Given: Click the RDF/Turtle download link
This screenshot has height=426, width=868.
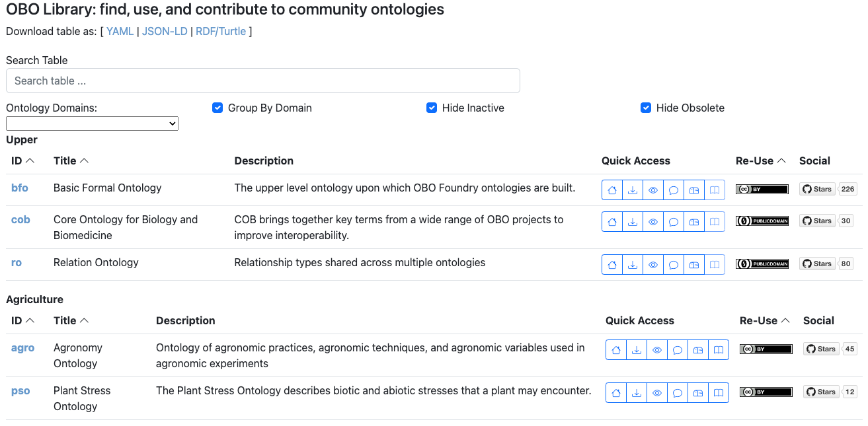Looking at the screenshot, I should tap(221, 31).
